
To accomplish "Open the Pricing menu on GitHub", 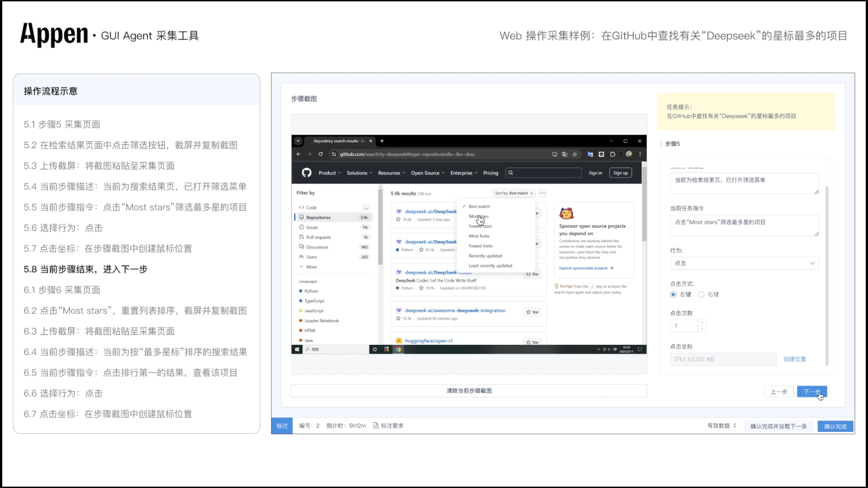I will tap(491, 173).
